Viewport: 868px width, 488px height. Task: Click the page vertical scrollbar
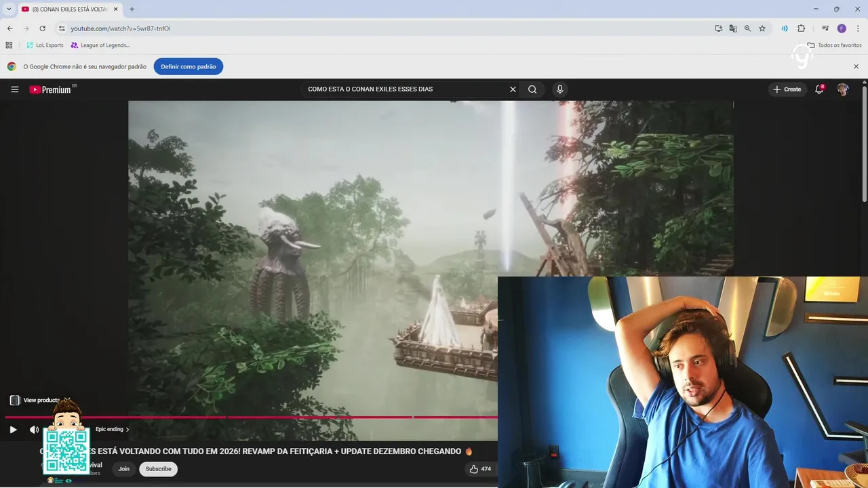point(865,142)
